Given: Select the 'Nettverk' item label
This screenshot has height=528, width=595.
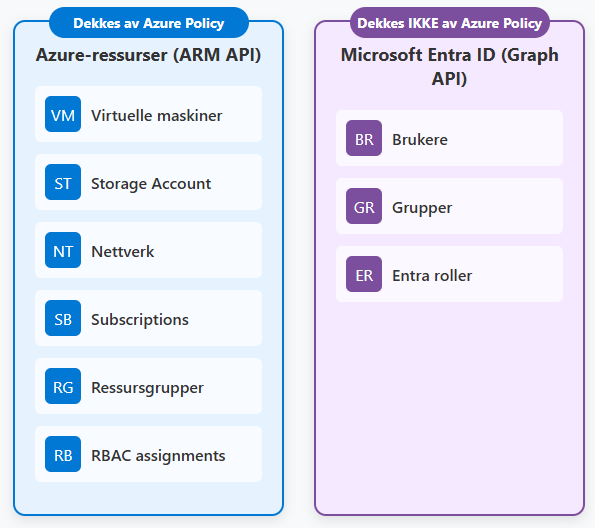Looking at the screenshot, I should (123, 251).
